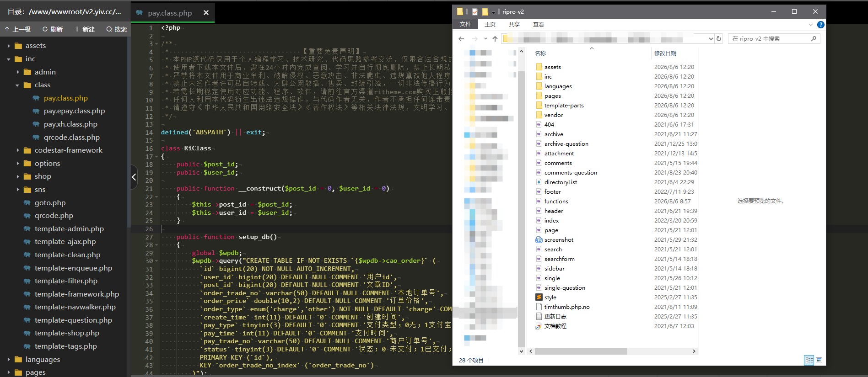Switch Explorer to large icons view
The height and width of the screenshot is (377, 868).
pos(819,360)
